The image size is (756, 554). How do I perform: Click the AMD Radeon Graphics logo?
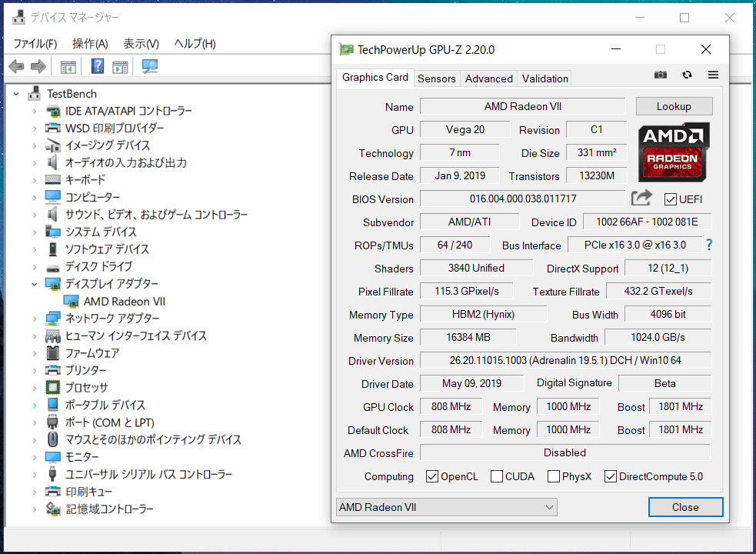(674, 152)
